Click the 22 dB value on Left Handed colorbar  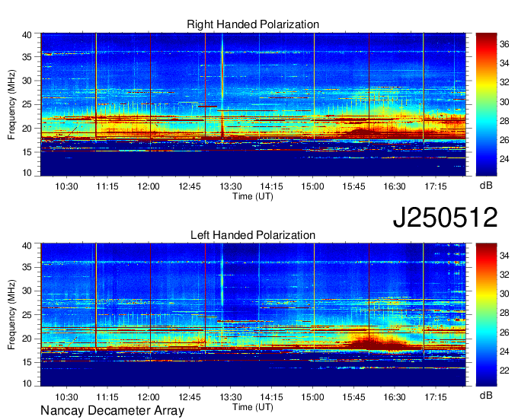pyautogui.click(x=504, y=371)
